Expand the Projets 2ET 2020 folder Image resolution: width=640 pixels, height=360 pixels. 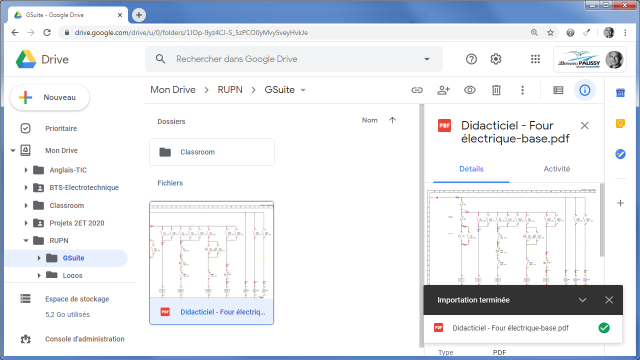pos(26,223)
